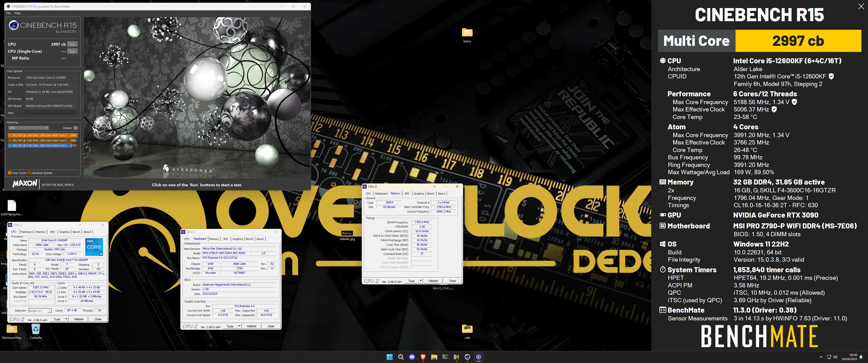868x363 pixels.
Task: Open the Corbeille recycle bin
Action: (x=36, y=331)
